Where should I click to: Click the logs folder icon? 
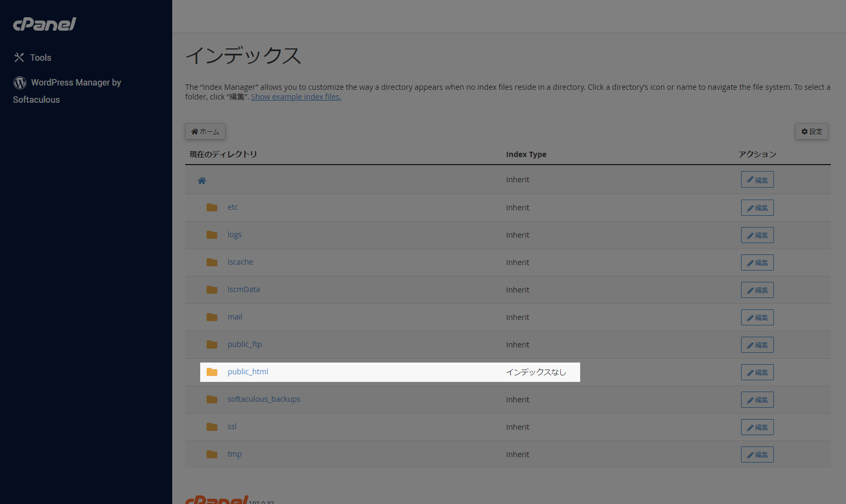(x=212, y=235)
